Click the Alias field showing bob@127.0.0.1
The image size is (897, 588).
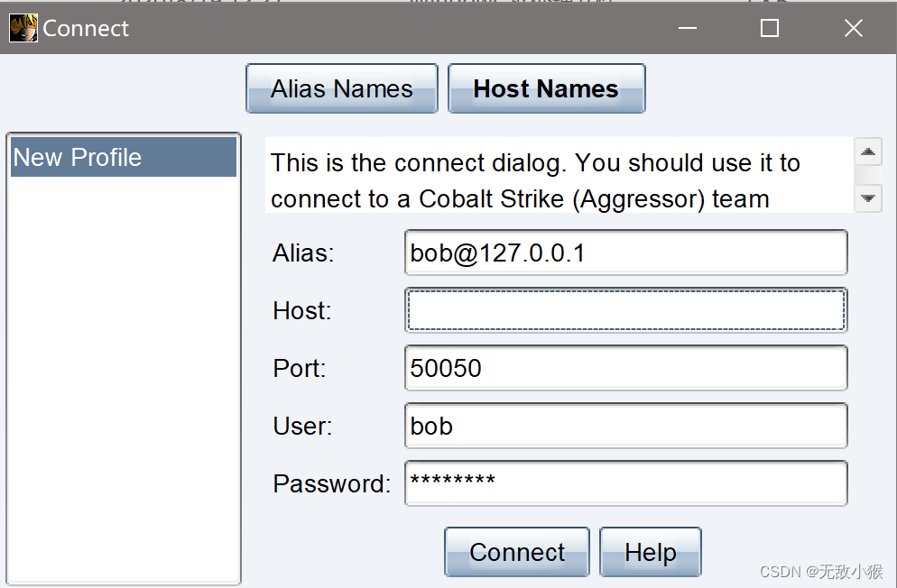point(625,253)
